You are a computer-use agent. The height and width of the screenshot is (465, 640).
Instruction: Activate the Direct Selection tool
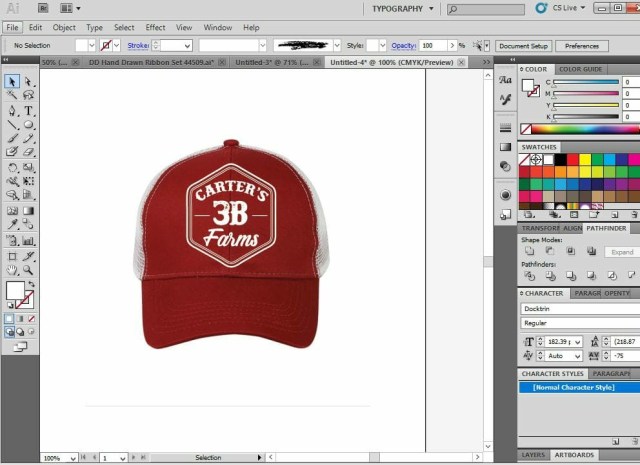[29, 82]
